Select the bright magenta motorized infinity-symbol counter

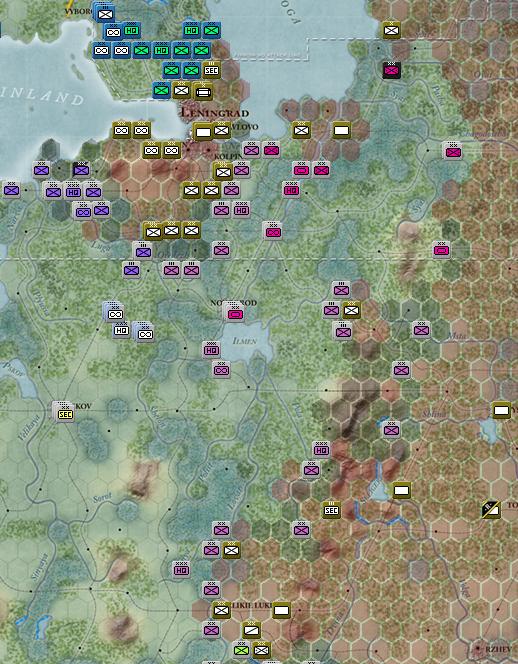coord(272,232)
